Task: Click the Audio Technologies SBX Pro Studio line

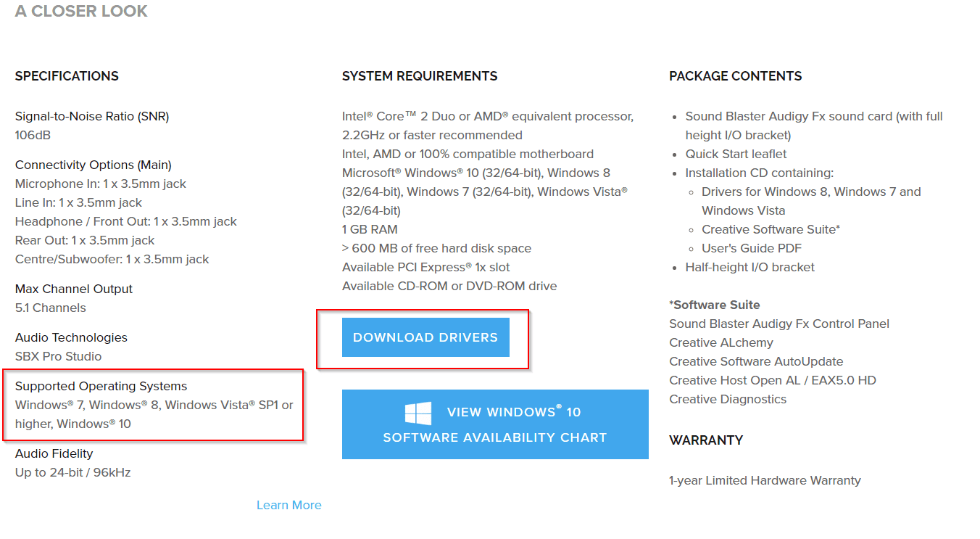Action: 70,346
